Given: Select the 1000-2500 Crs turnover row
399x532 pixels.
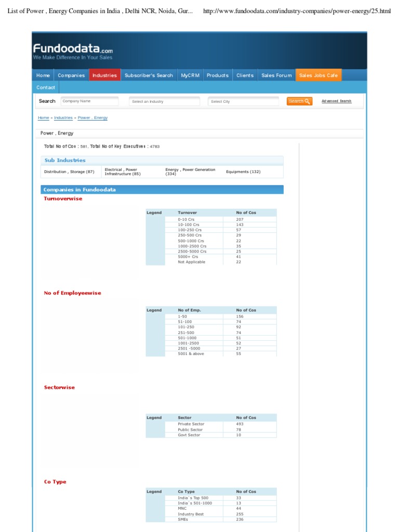Looking at the screenshot, I should click(x=220, y=246).
